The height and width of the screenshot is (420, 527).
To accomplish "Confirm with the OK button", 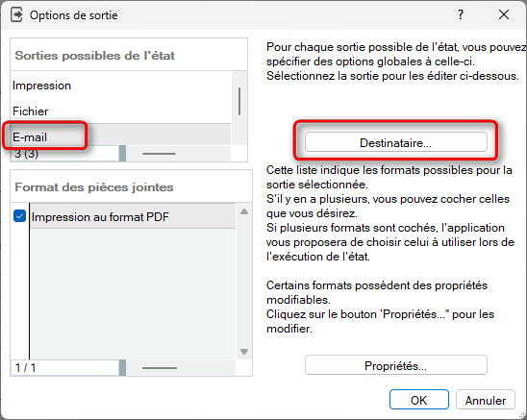I will point(418,400).
